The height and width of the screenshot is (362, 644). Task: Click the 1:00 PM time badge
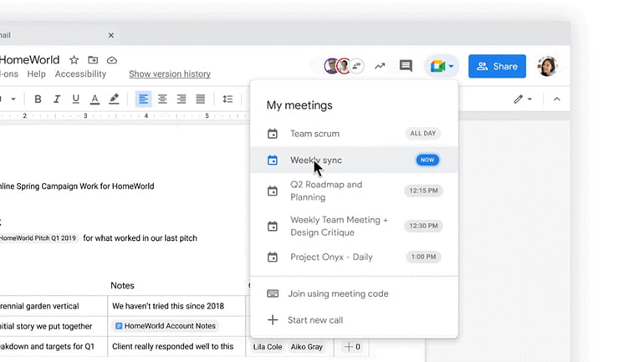click(x=423, y=257)
